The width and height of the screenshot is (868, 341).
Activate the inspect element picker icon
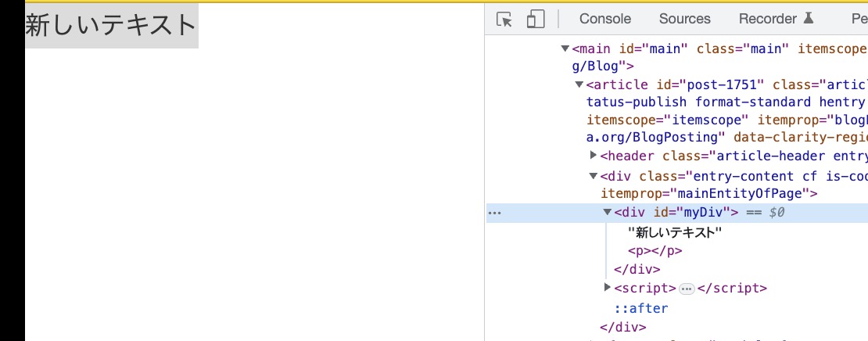[x=505, y=20]
